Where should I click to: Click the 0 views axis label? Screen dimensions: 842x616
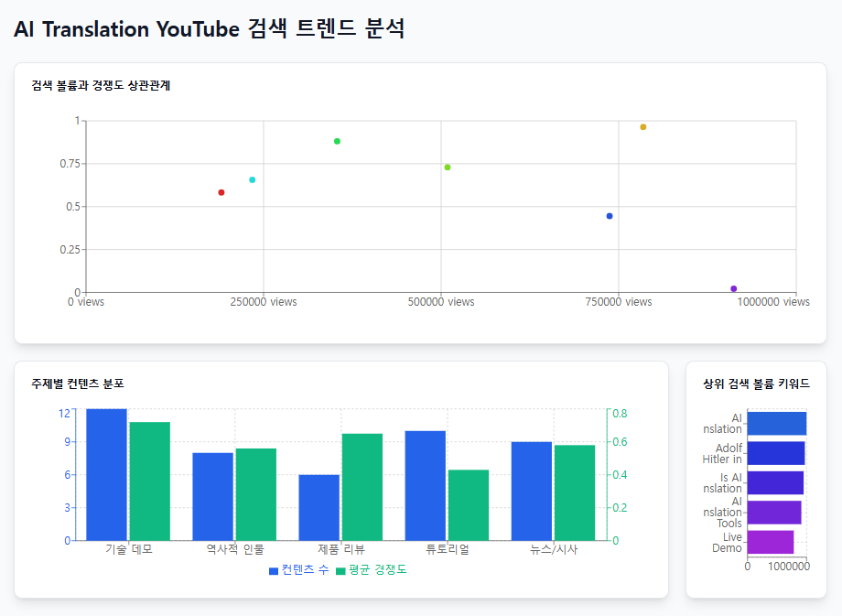(x=86, y=302)
